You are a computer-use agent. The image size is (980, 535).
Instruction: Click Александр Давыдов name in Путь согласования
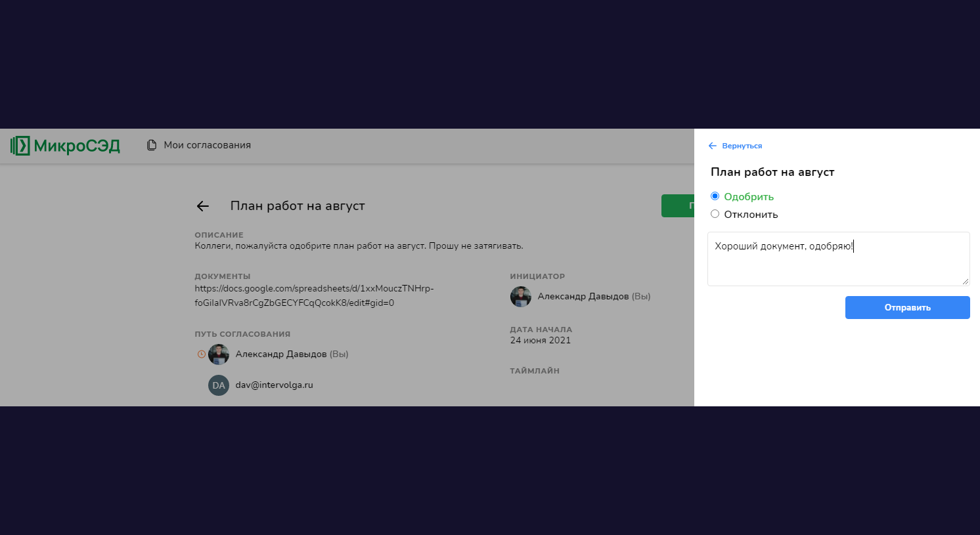pos(281,354)
